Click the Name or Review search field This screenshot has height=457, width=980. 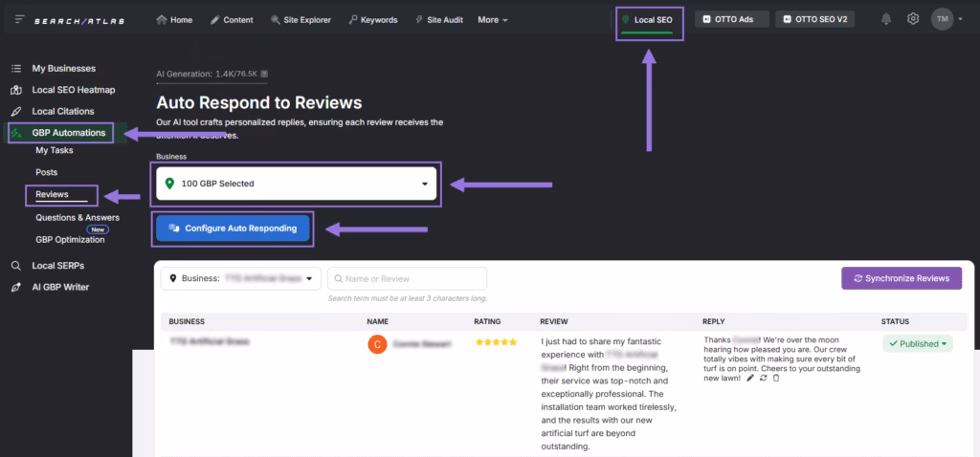coord(408,278)
